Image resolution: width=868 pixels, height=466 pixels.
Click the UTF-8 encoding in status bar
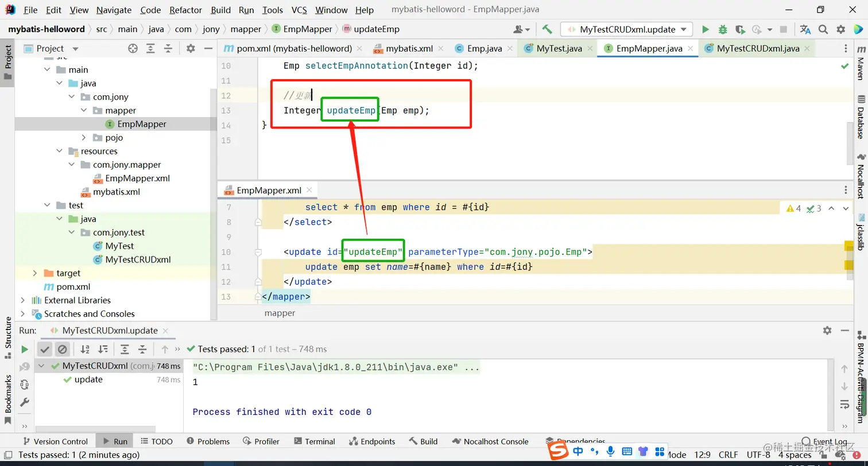(x=758, y=455)
